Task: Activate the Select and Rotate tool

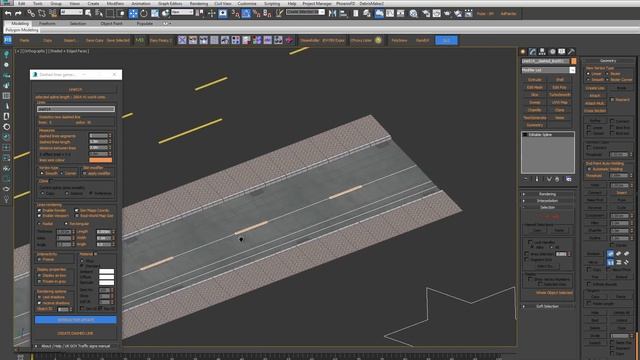Action: click(x=144, y=13)
